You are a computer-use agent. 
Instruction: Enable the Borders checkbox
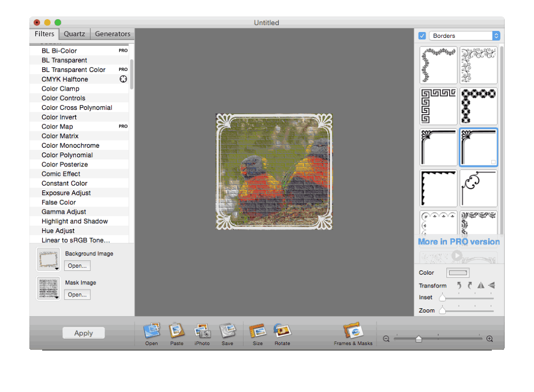click(x=422, y=36)
